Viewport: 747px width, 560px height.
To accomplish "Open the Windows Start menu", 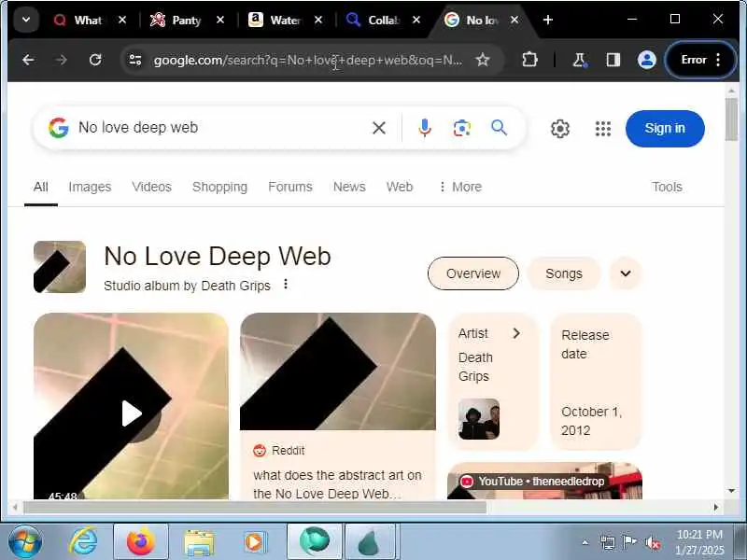I will 25,542.
